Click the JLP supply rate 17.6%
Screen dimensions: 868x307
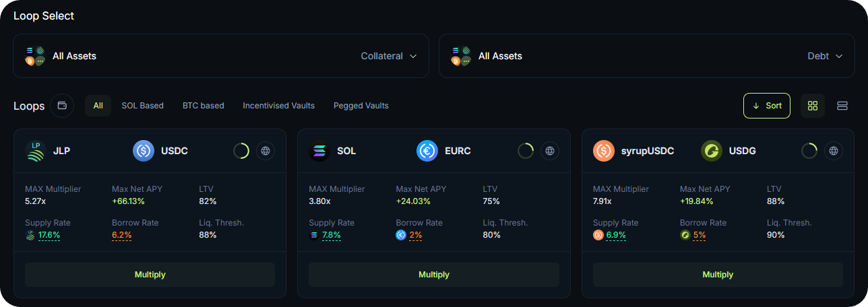coord(49,235)
